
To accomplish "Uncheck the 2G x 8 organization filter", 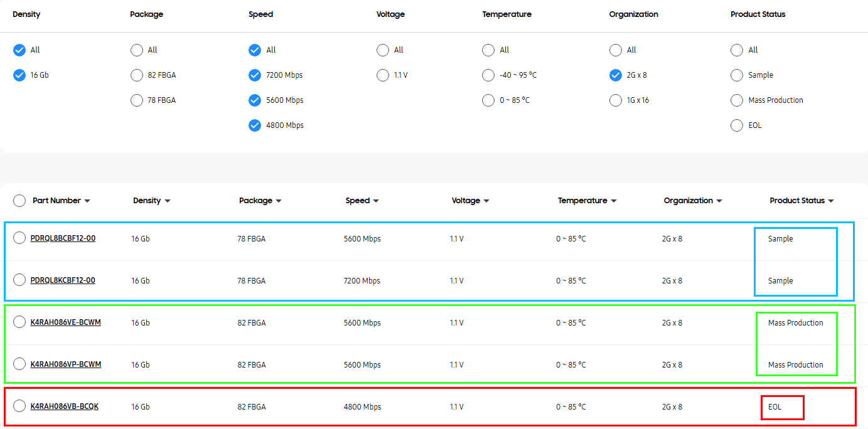I will (x=616, y=75).
